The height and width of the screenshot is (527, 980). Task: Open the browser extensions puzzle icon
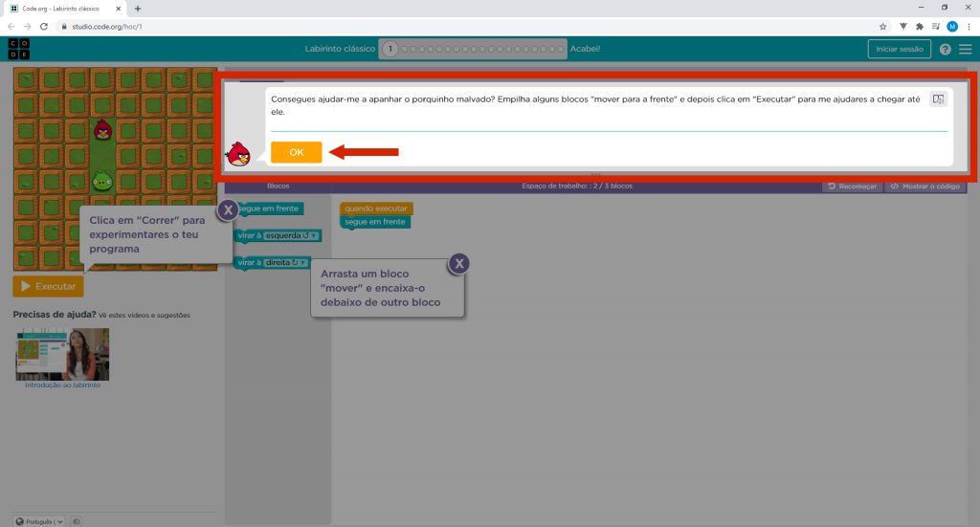tap(920, 26)
